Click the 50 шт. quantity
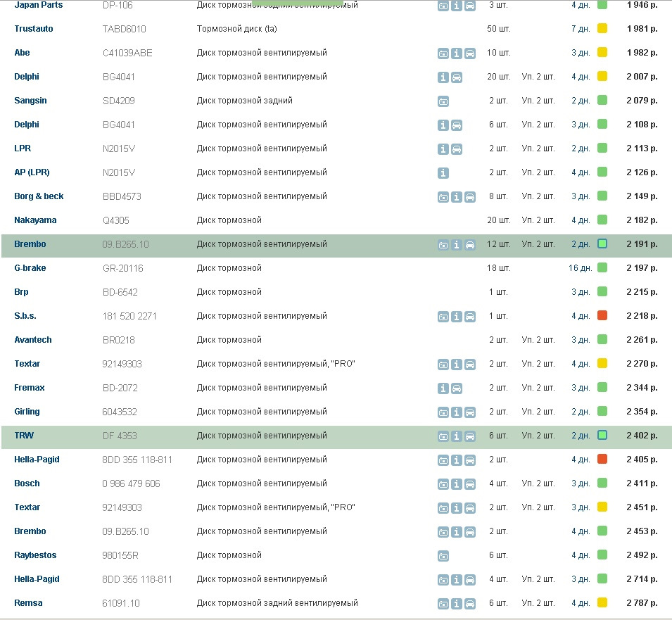 click(499, 29)
